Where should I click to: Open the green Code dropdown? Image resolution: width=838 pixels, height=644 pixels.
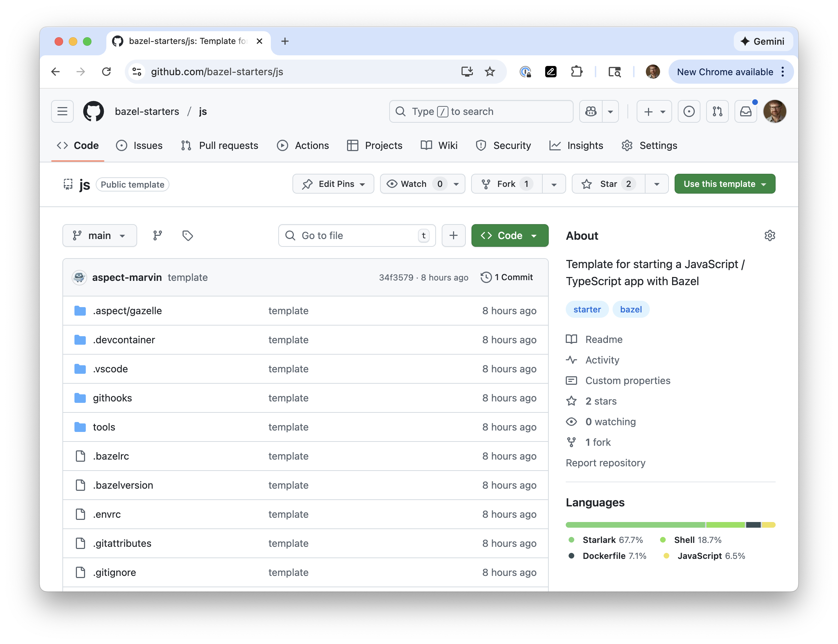coord(510,235)
